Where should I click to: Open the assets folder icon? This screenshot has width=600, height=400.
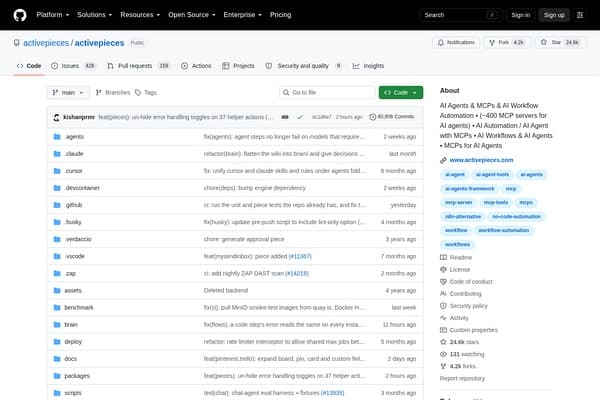(57, 291)
